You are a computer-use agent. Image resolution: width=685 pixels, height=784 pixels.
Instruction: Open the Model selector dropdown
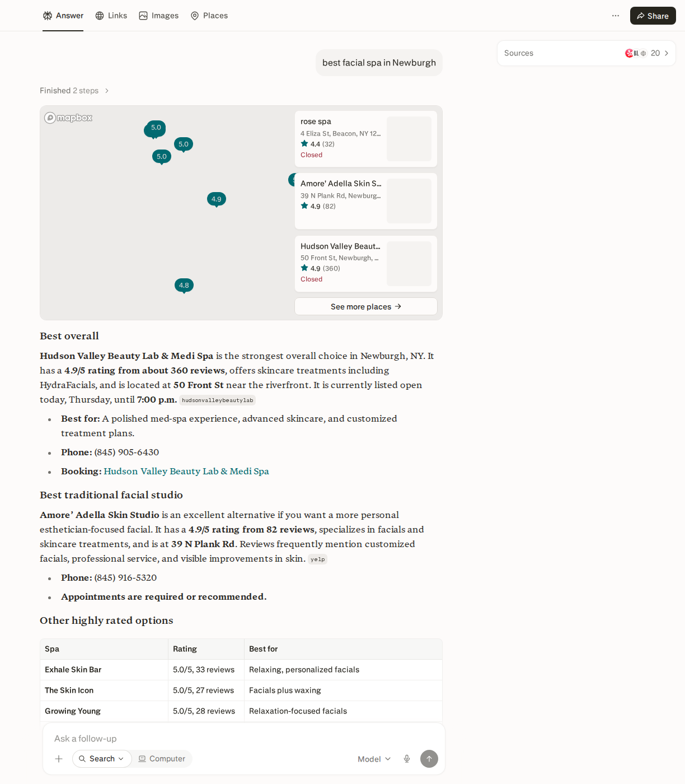click(x=374, y=759)
